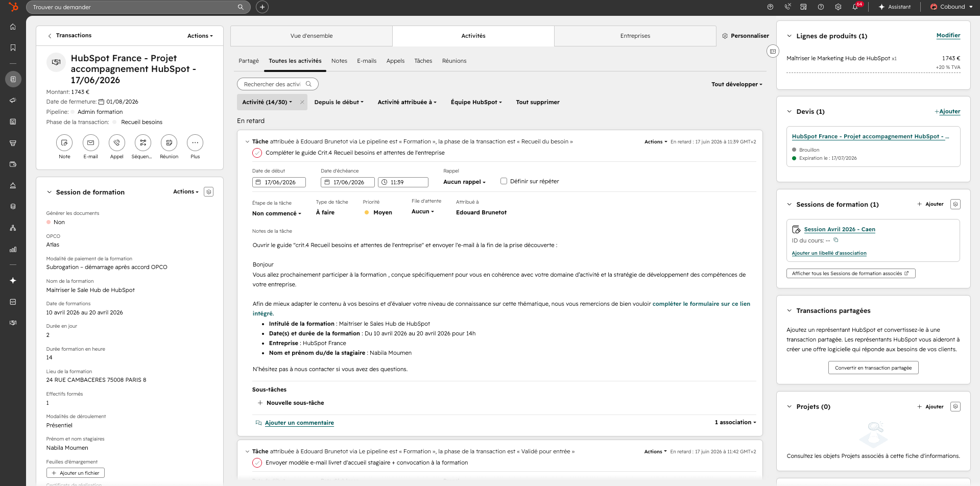Copy the ID du cours value
The height and width of the screenshot is (486, 980).
point(836,240)
